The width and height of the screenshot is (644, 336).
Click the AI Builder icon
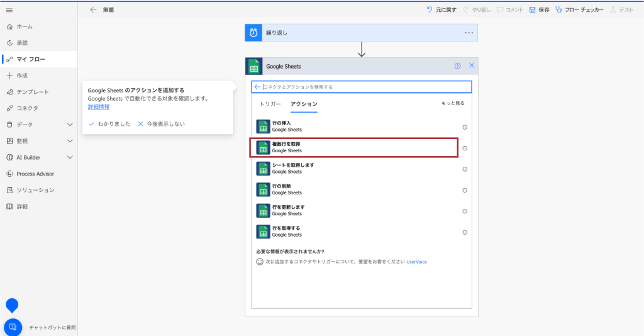(x=10, y=157)
